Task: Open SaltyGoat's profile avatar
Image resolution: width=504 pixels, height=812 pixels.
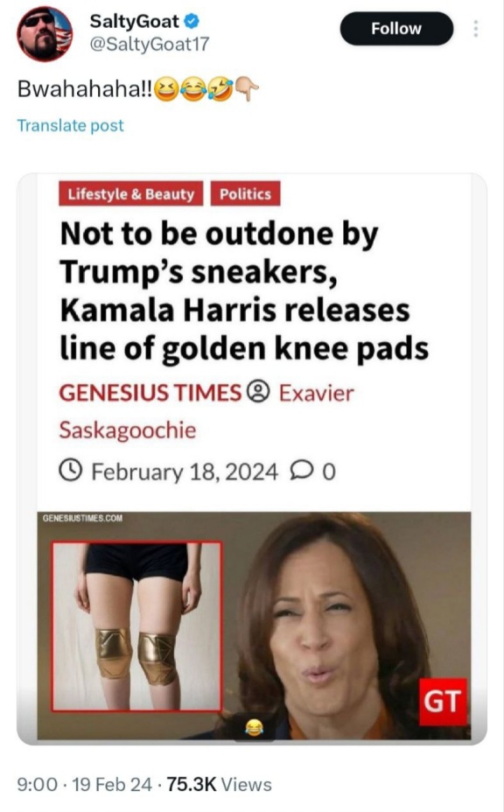Action: pos(45,33)
